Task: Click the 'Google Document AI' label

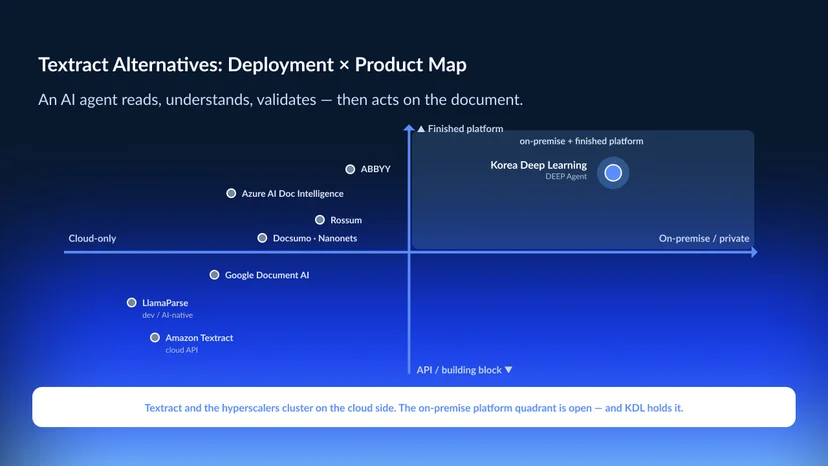Action: point(267,275)
